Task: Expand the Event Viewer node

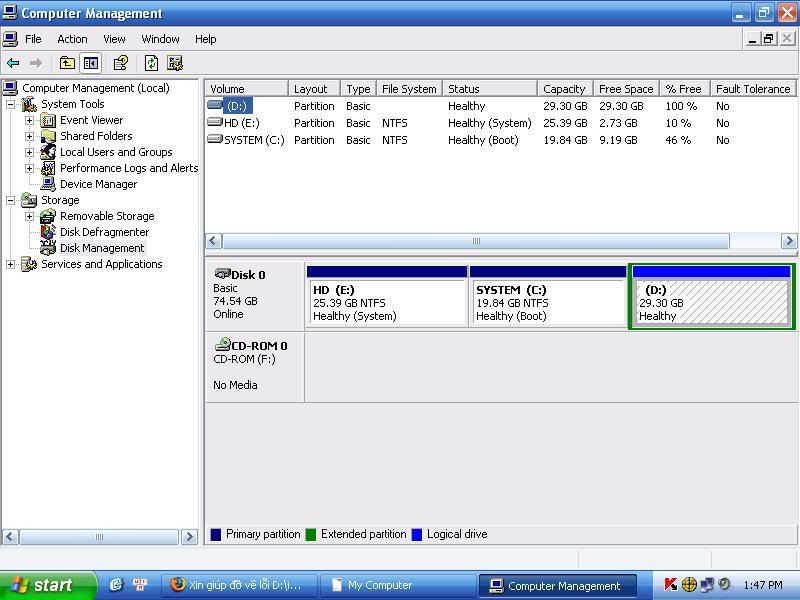Action: coord(29,120)
